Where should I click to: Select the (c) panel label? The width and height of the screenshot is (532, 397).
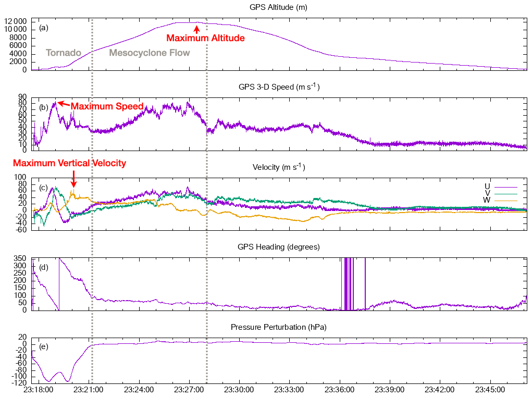point(44,188)
